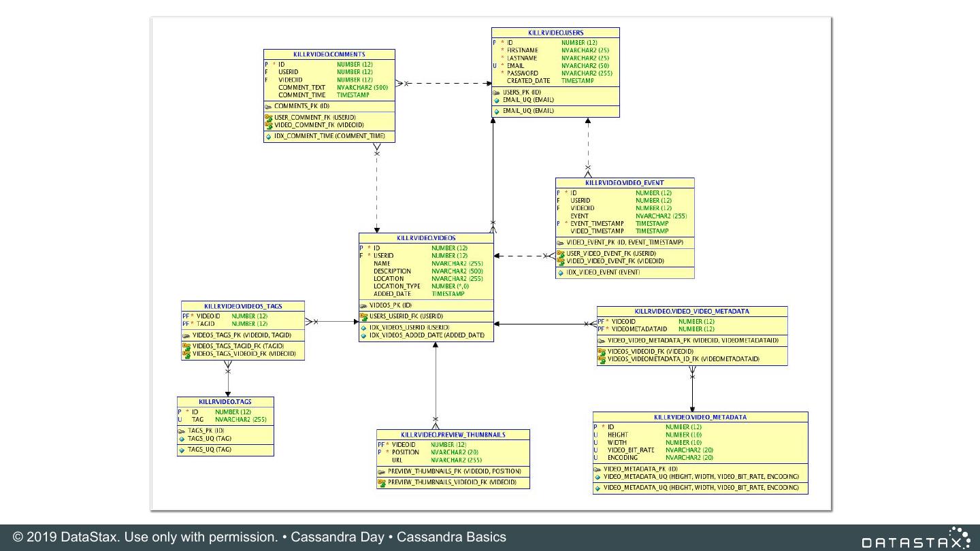Click the KILLRVIDEO.VIDEO_VIDEO_METADATA table header

[691, 312]
